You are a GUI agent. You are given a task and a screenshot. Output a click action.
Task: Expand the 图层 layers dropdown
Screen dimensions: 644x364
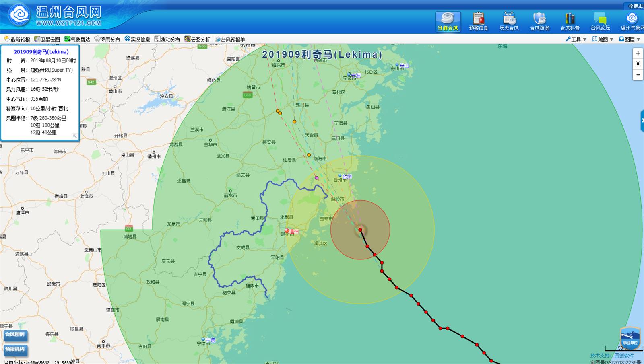point(630,39)
